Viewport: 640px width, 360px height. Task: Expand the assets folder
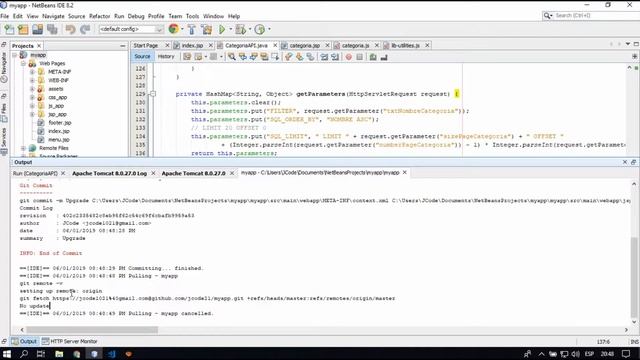pos(32,89)
